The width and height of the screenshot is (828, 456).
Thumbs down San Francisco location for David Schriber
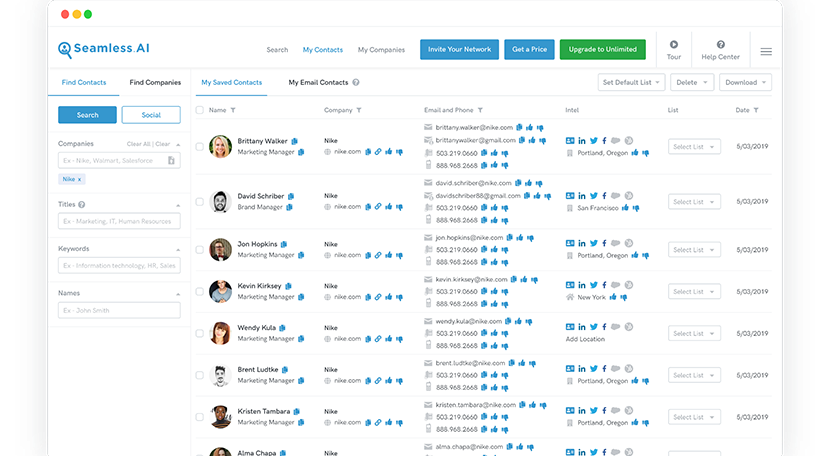pos(636,208)
